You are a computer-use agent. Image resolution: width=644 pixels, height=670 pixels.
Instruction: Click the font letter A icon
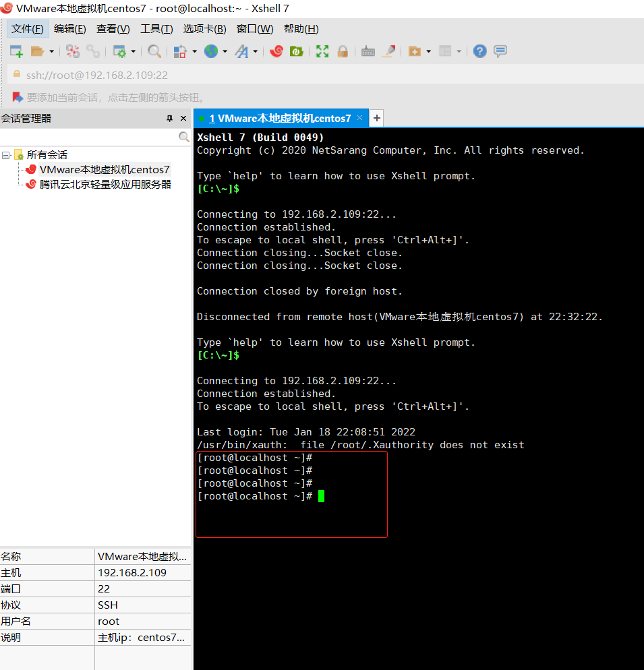click(x=241, y=51)
